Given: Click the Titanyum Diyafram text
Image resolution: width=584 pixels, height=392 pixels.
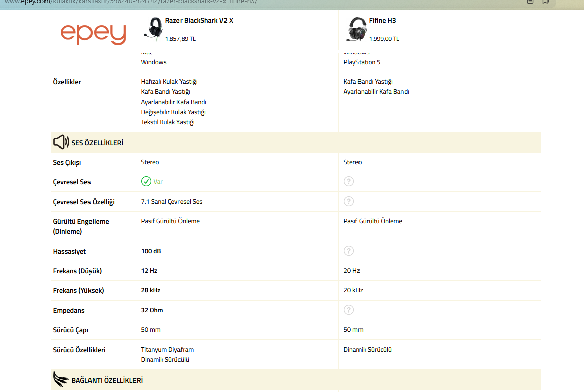Looking at the screenshot, I should (167, 350).
